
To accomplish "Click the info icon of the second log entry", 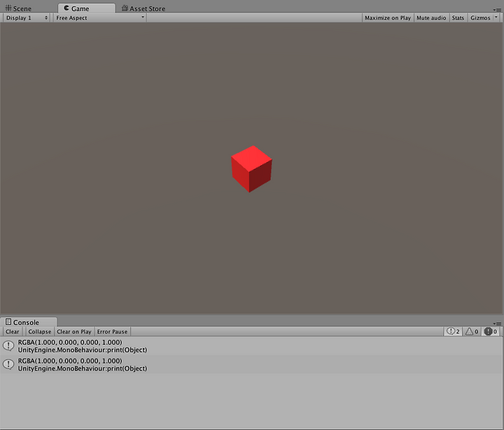I will 8,364.
